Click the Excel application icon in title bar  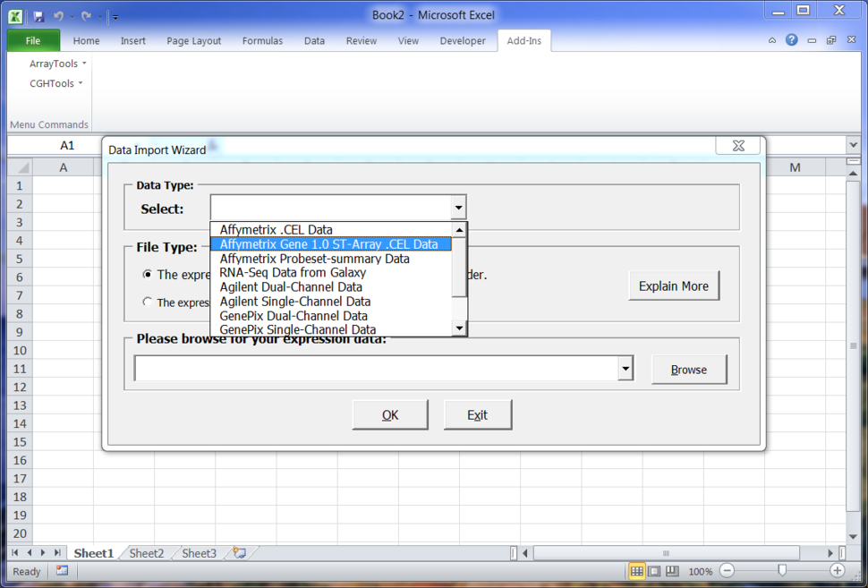coord(15,16)
